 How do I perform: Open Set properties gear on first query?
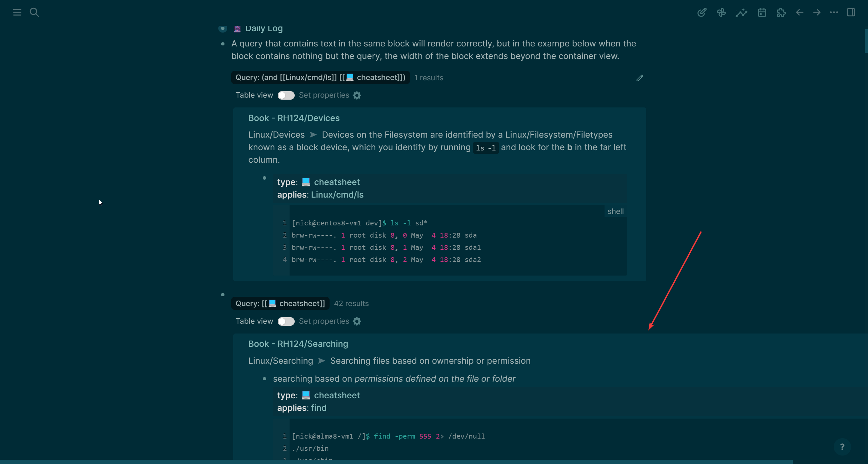pyautogui.click(x=357, y=95)
